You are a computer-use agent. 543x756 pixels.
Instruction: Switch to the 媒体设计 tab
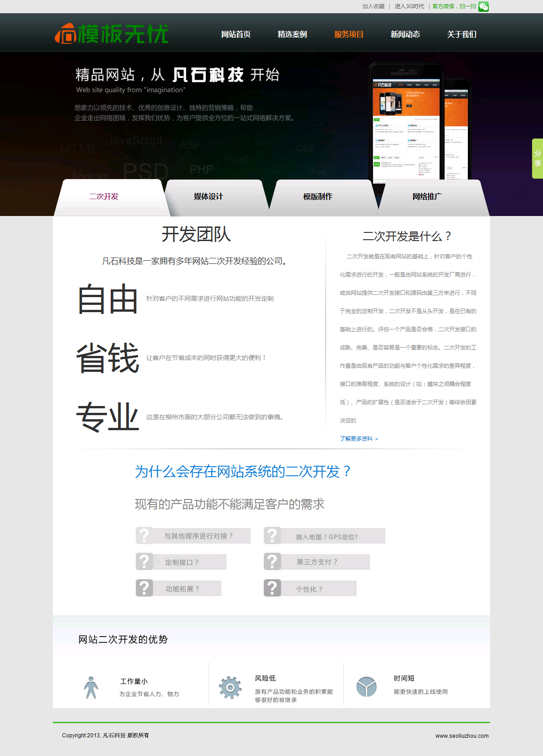point(208,197)
